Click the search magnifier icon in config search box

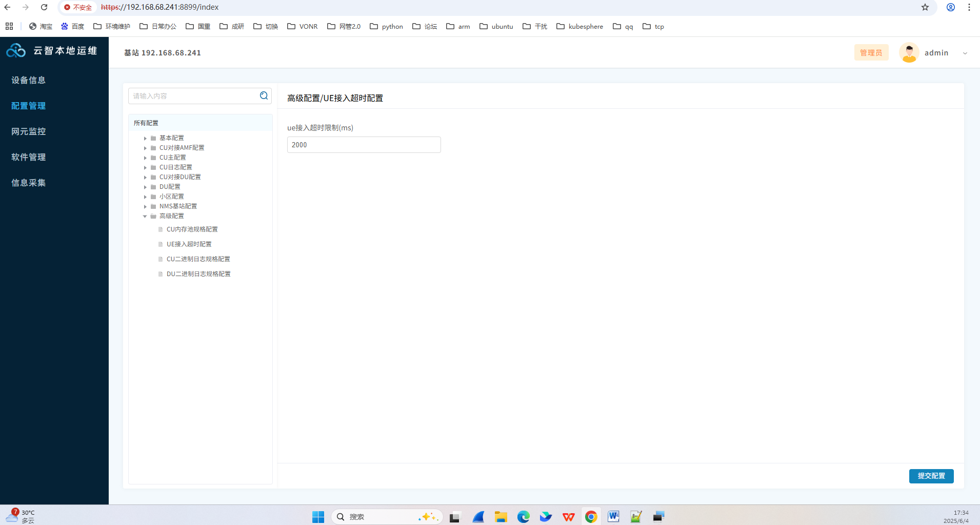click(x=264, y=95)
